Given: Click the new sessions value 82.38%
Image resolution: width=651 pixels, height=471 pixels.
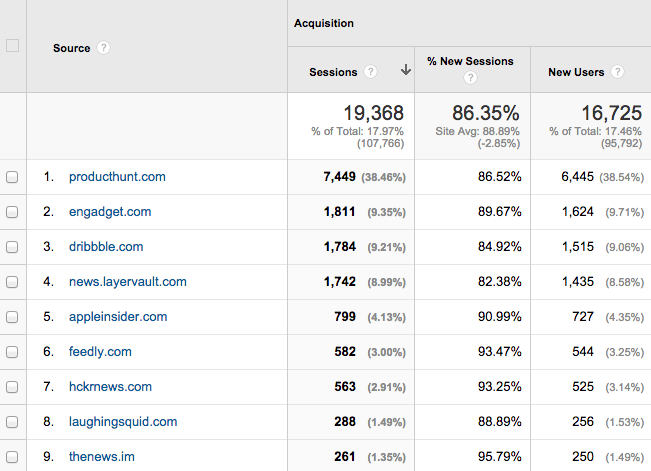Looking at the screenshot, I should pyautogui.click(x=499, y=281).
